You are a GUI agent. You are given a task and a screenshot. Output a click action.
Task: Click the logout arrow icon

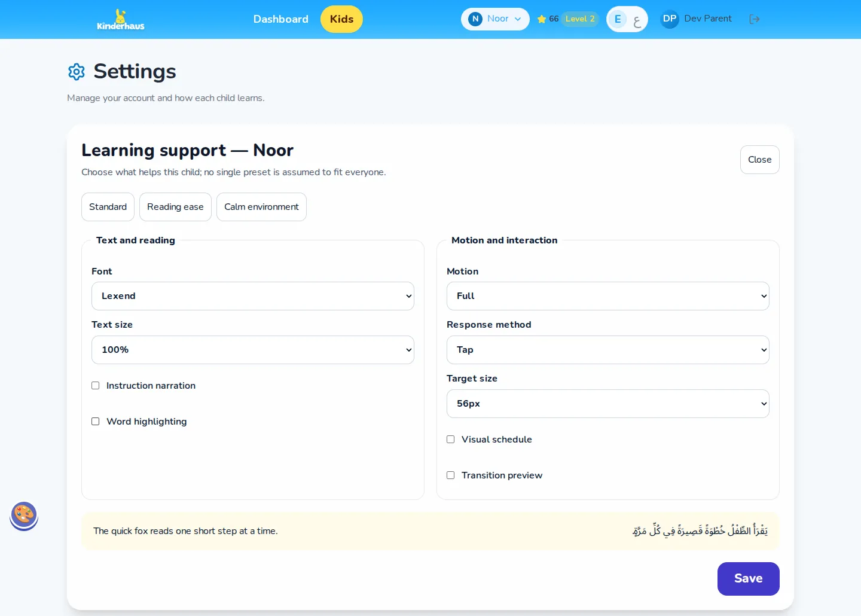[x=755, y=19]
